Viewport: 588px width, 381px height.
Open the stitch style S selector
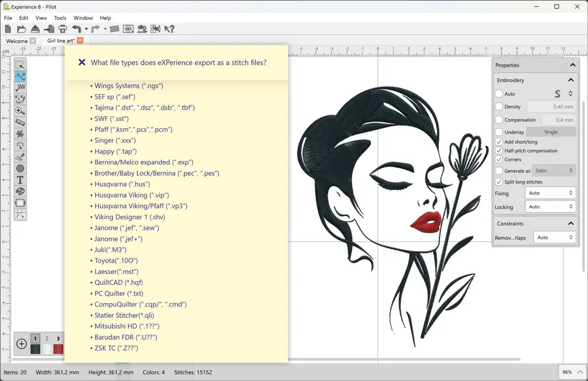[563, 94]
